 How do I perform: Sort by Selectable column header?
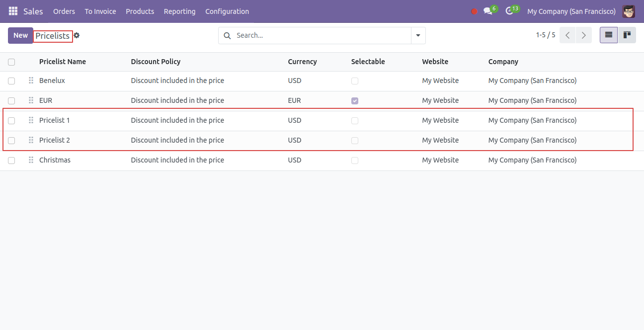(x=368, y=62)
